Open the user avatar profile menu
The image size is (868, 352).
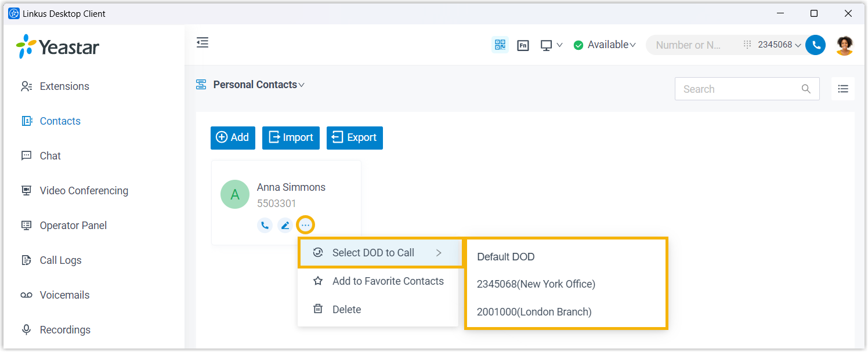845,45
